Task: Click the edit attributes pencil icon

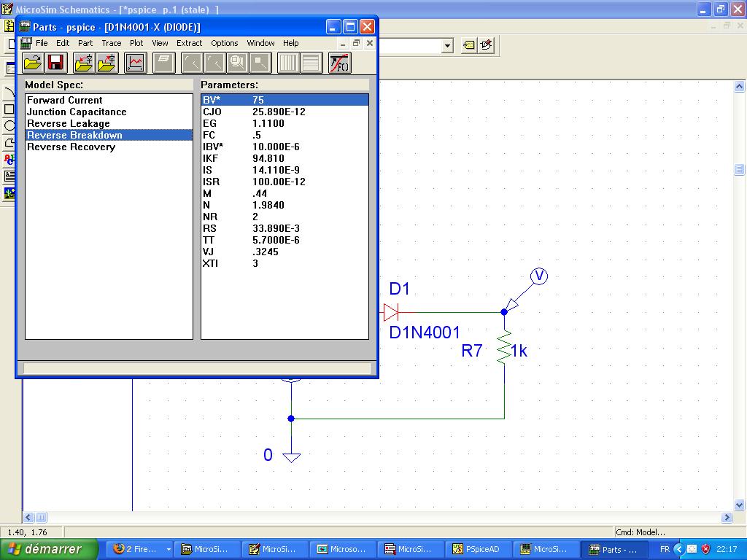Action: [487, 45]
